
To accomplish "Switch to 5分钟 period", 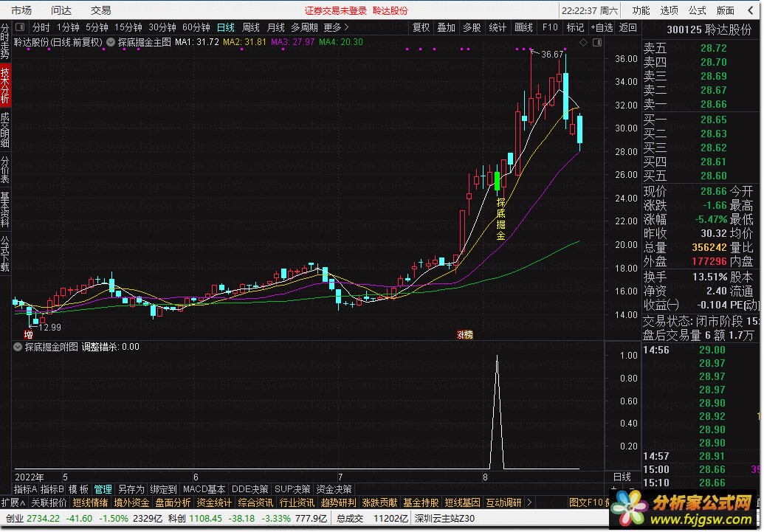I will click(97, 27).
